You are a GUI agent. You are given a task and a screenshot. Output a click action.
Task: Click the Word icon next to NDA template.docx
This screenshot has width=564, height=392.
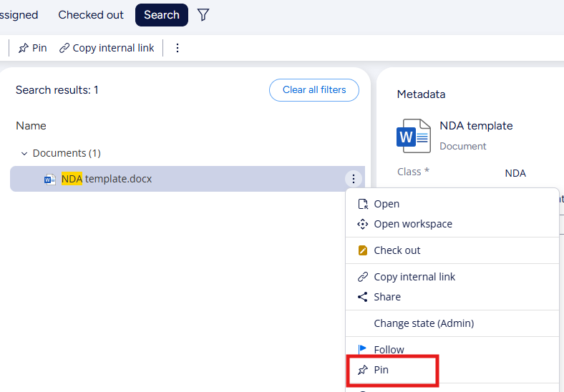click(50, 180)
